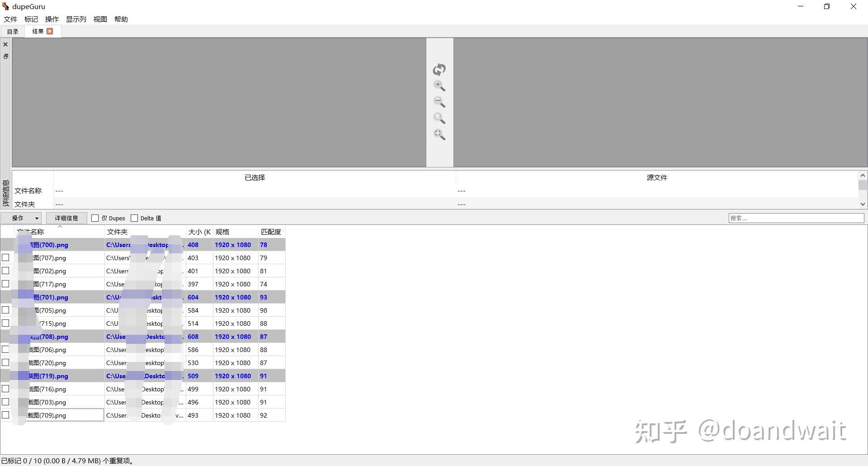
Task: Open the 操作 menu in menu bar
Action: pos(52,19)
